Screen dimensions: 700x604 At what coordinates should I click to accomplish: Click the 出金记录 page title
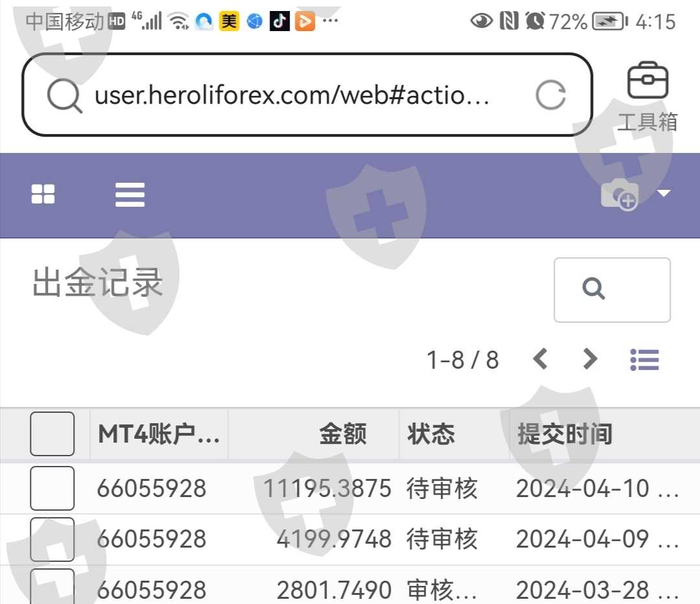coord(98,282)
